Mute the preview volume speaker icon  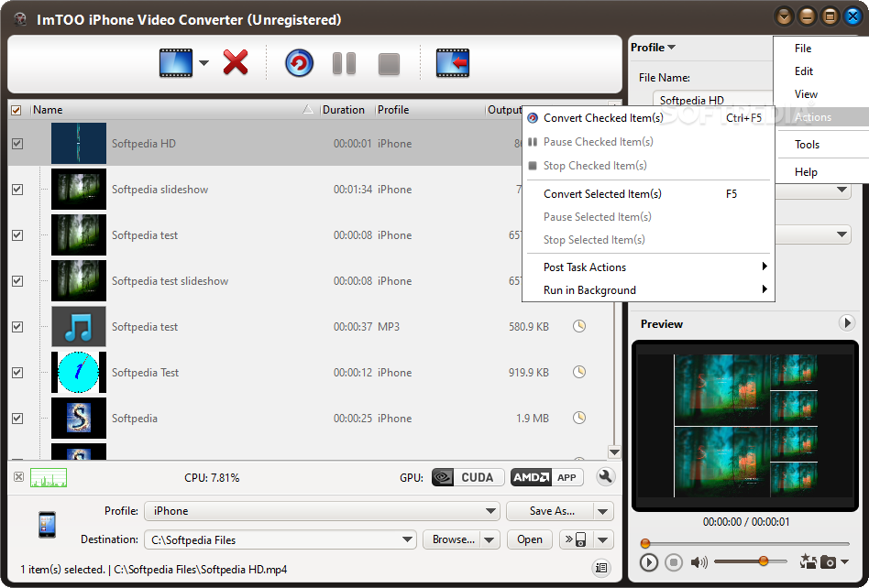coord(698,562)
